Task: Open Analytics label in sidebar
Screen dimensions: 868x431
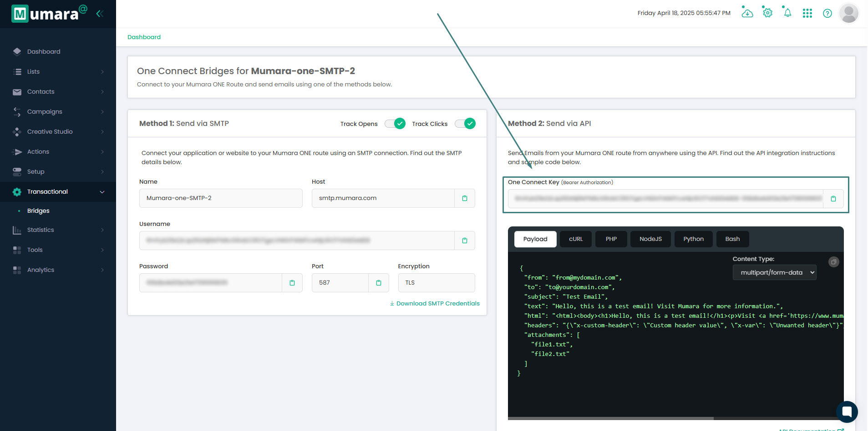Action: pos(41,270)
